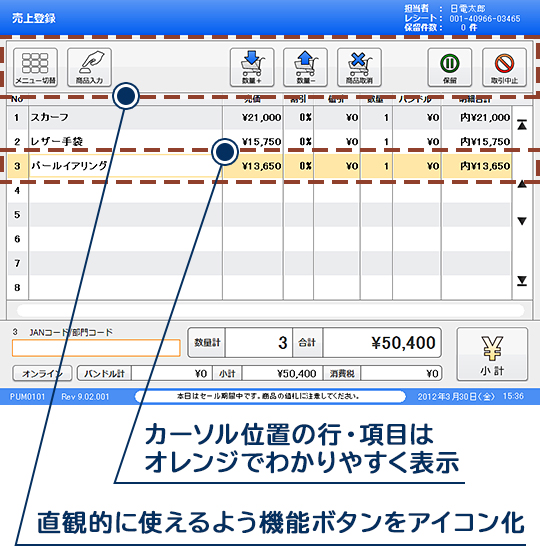
Task: Move list up one row with up triangle
Action: pyautogui.click(x=522, y=184)
